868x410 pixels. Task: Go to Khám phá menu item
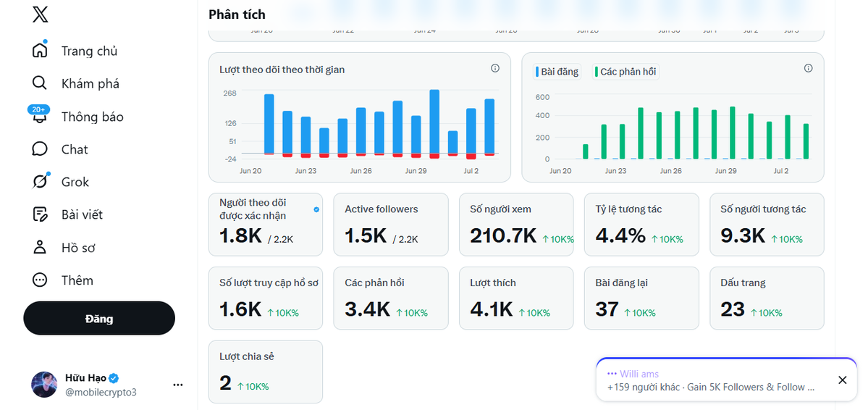90,83
